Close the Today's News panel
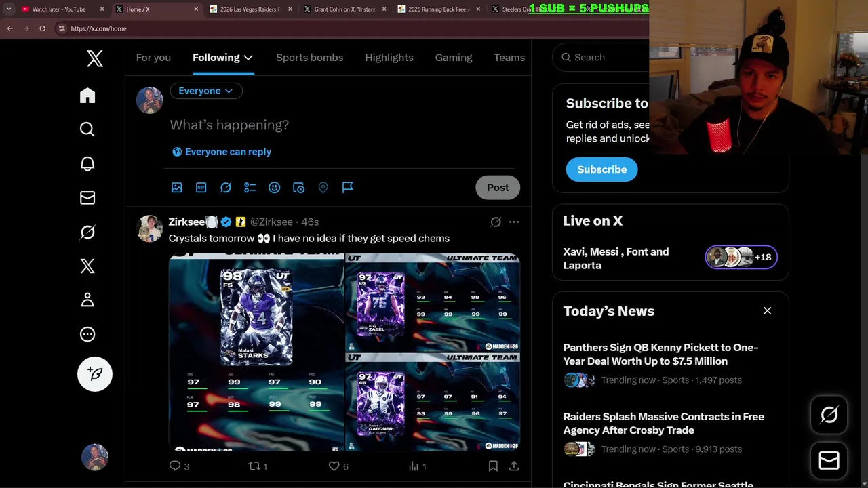Image resolution: width=868 pixels, height=488 pixels. [768, 311]
